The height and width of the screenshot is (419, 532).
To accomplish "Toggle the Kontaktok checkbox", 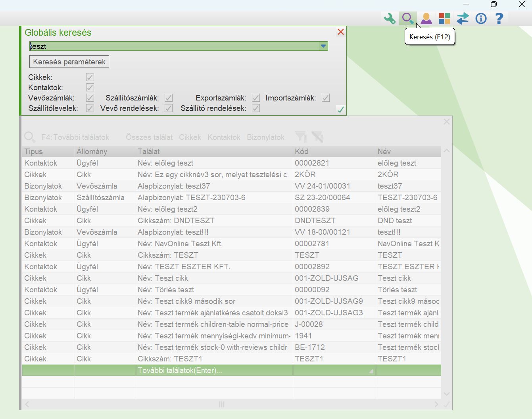I will 90,88.
